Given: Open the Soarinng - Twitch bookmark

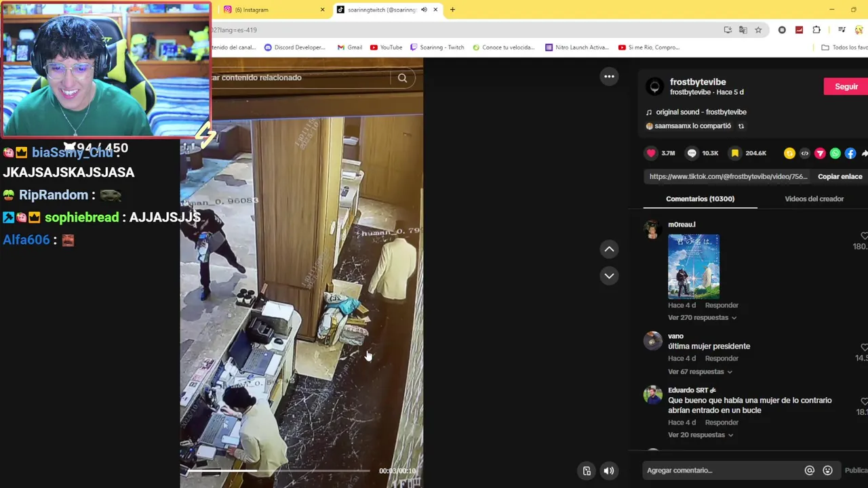Looking at the screenshot, I should pos(437,47).
